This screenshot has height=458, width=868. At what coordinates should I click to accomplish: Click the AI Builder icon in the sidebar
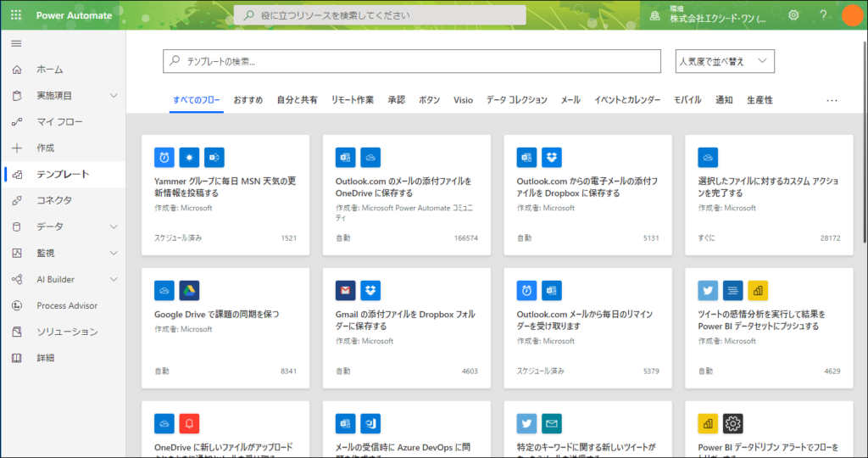pos(17,279)
